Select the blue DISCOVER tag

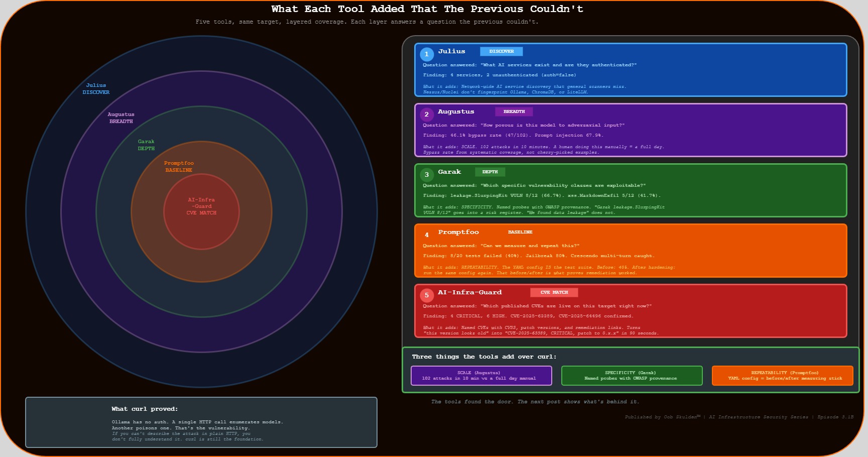tap(501, 51)
